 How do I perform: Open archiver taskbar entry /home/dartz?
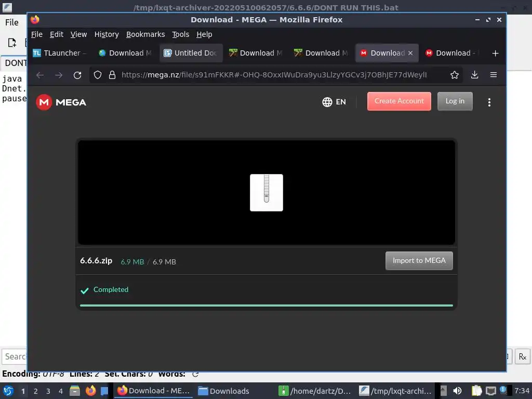[315, 391]
